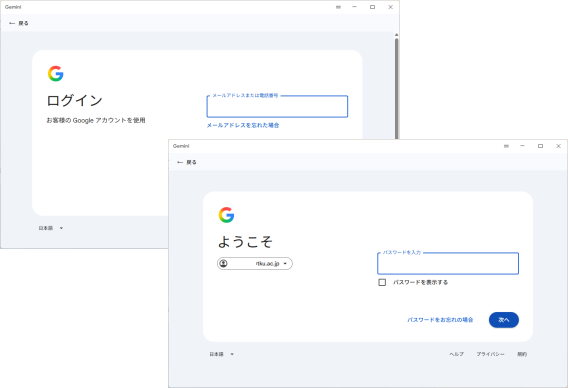Image resolution: width=568 pixels, height=388 pixels.
Task: Focus the パスワードを入力 field
Action: (448, 263)
